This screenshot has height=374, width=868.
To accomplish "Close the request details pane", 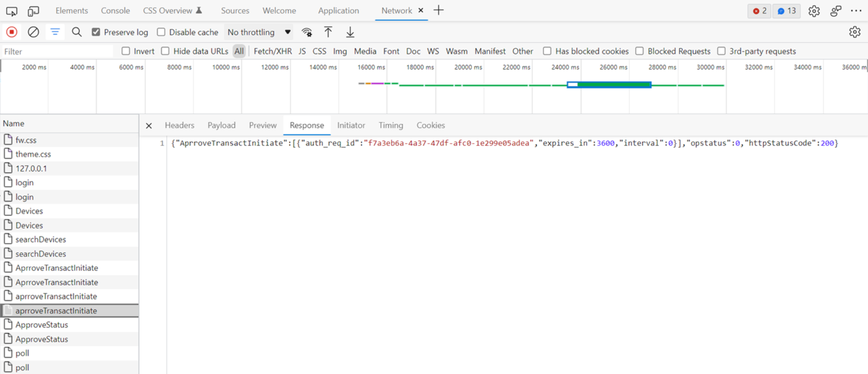I will 149,126.
